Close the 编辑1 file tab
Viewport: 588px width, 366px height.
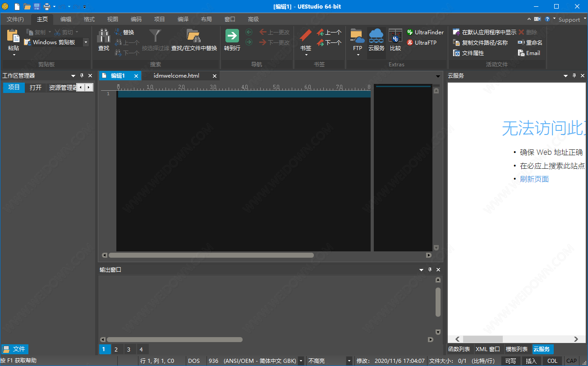click(136, 76)
